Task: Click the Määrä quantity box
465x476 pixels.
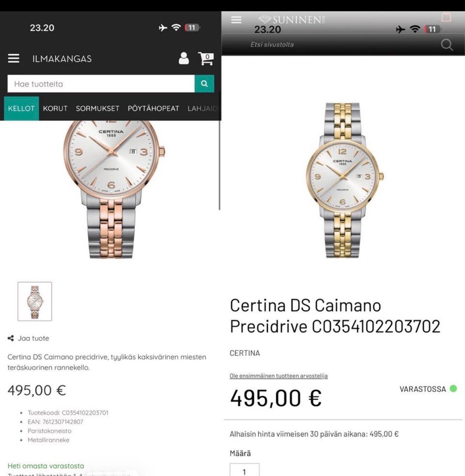Action: 245,470
